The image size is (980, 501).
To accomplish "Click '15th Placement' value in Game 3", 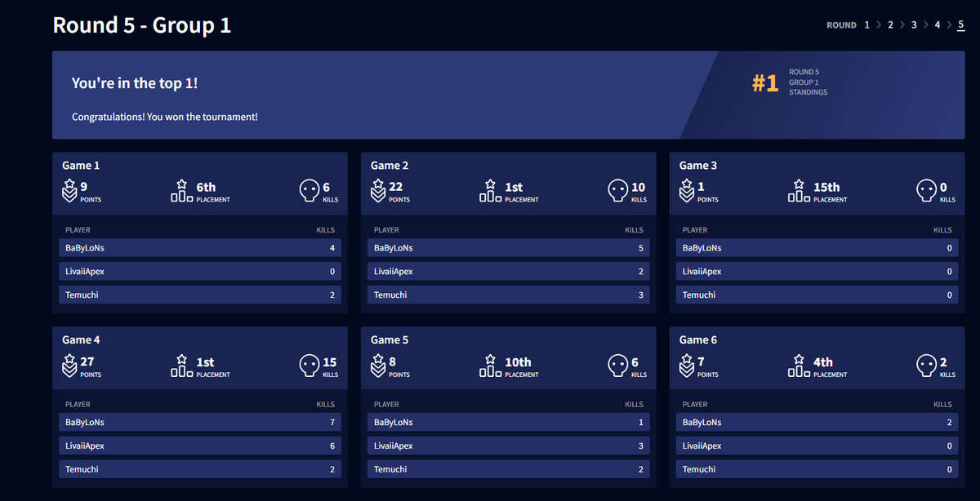I will (830, 191).
